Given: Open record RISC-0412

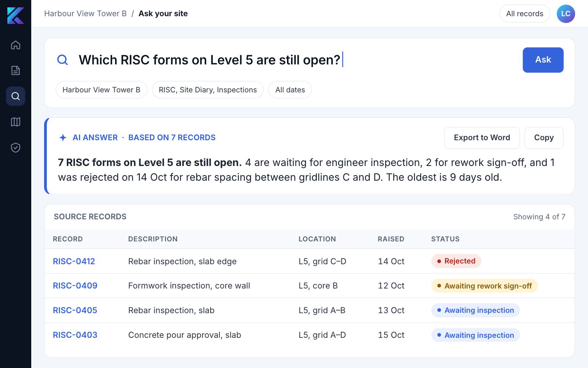Looking at the screenshot, I should pyautogui.click(x=74, y=261).
